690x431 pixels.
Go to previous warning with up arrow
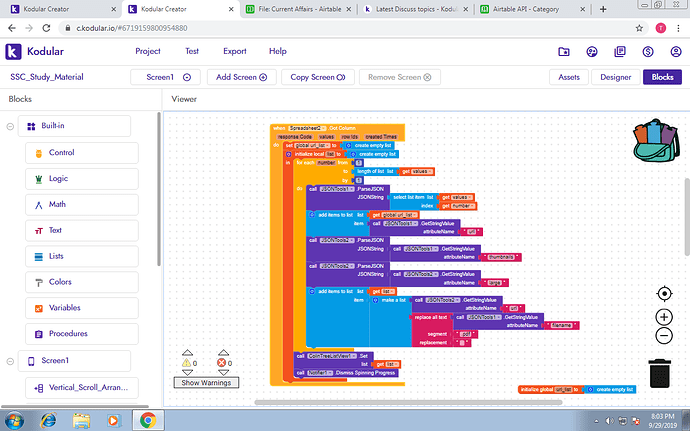coord(187,353)
